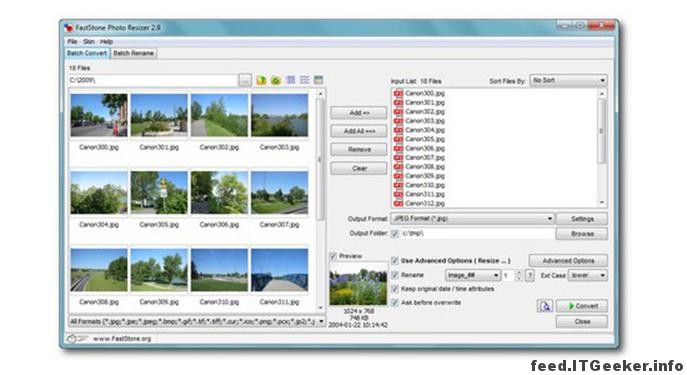The height and width of the screenshot is (375, 687).
Task: Select the Canon301.jpg thumbnail
Action: pos(159,115)
